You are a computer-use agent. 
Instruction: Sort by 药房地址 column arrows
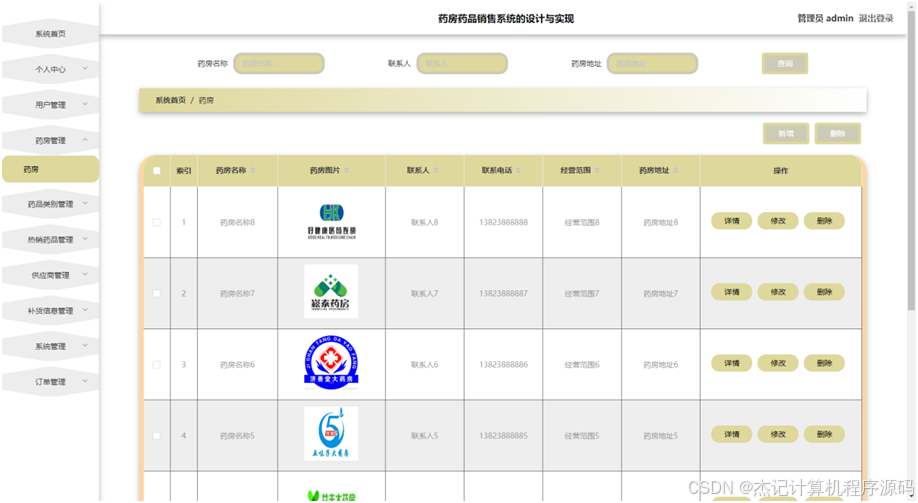[676, 170]
